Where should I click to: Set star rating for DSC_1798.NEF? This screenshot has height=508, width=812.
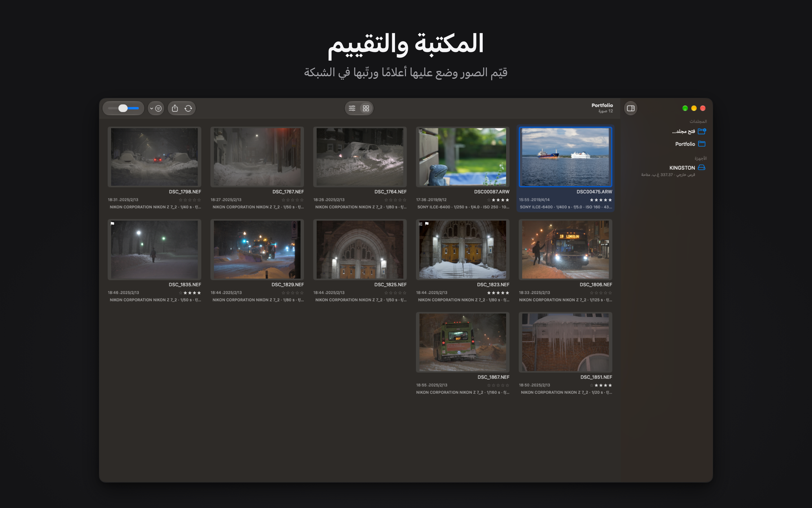(x=189, y=200)
